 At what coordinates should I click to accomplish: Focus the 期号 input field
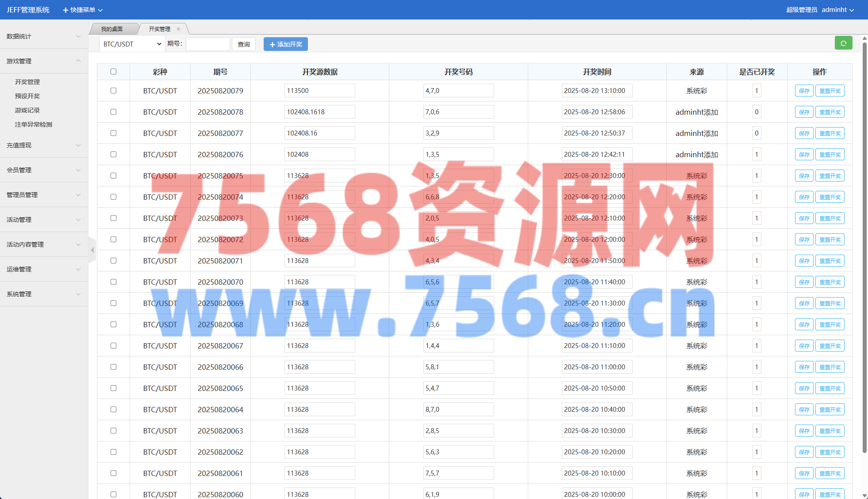207,44
